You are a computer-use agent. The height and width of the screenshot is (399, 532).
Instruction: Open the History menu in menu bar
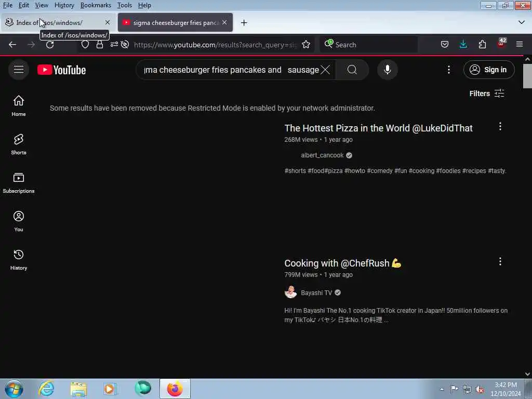click(x=64, y=5)
